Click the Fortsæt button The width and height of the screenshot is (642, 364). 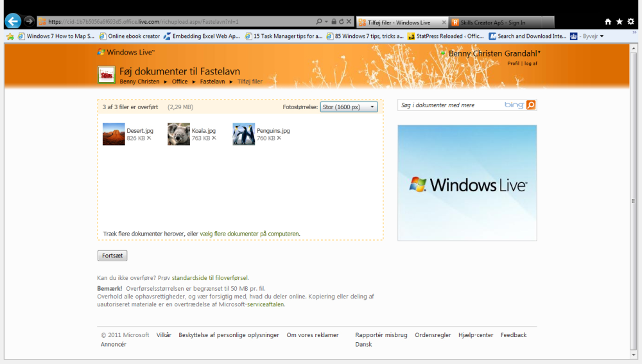pyautogui.click(x=112, y=256)
